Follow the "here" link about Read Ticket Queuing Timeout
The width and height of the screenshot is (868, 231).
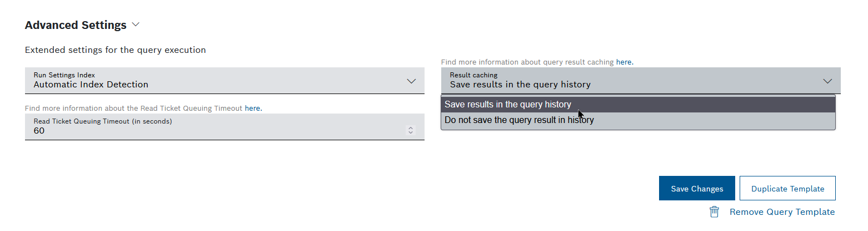click(253, 108)
